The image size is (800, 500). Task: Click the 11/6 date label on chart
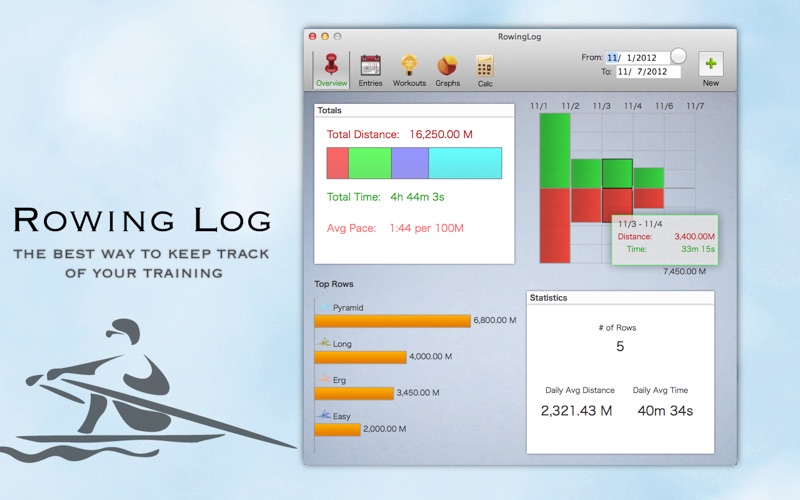click(664, 106)
